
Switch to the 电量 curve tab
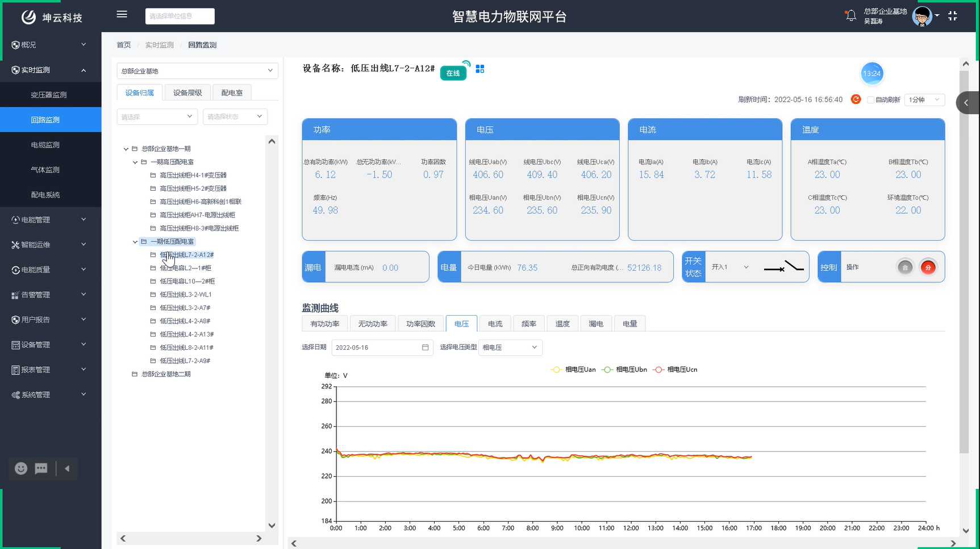pos(629,324)
